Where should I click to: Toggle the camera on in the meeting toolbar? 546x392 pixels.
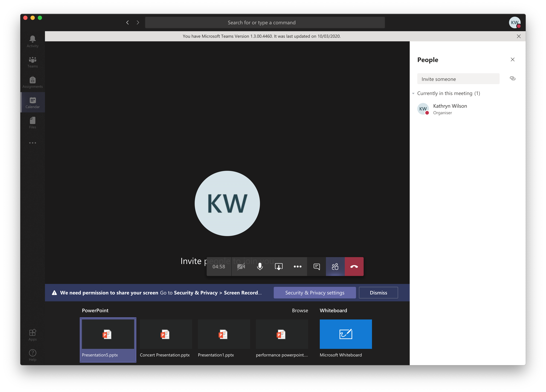point(241,267)
